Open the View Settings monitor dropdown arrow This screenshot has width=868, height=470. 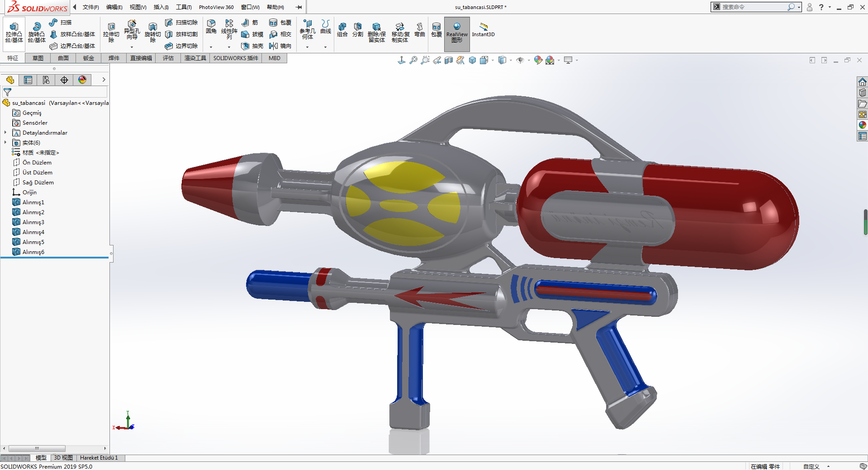[x=577, y=60]
